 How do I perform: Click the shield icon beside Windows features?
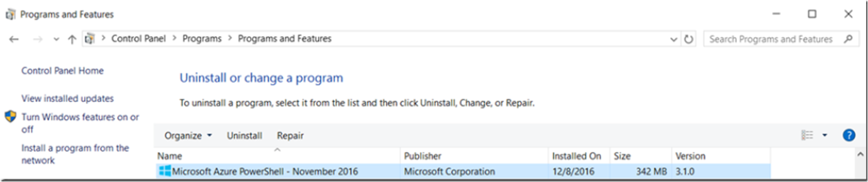pyautogui.click(x=10, y=117)
